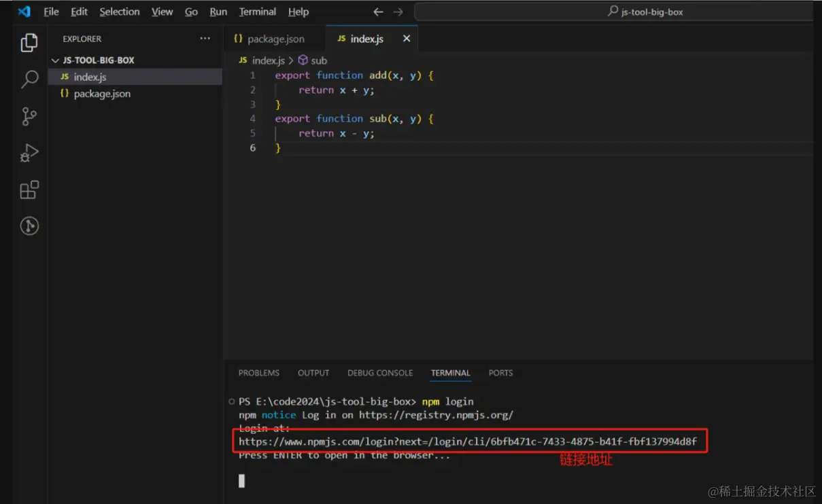Click the terminal cursor block
Image resolution: width=822 pixels, height=504 pixels.
tap(241, 481)
